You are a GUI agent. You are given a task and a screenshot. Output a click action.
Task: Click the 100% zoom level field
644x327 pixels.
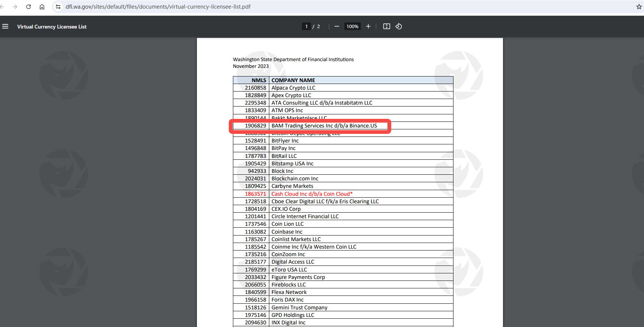pyautogui.click(x=352, y=26)
